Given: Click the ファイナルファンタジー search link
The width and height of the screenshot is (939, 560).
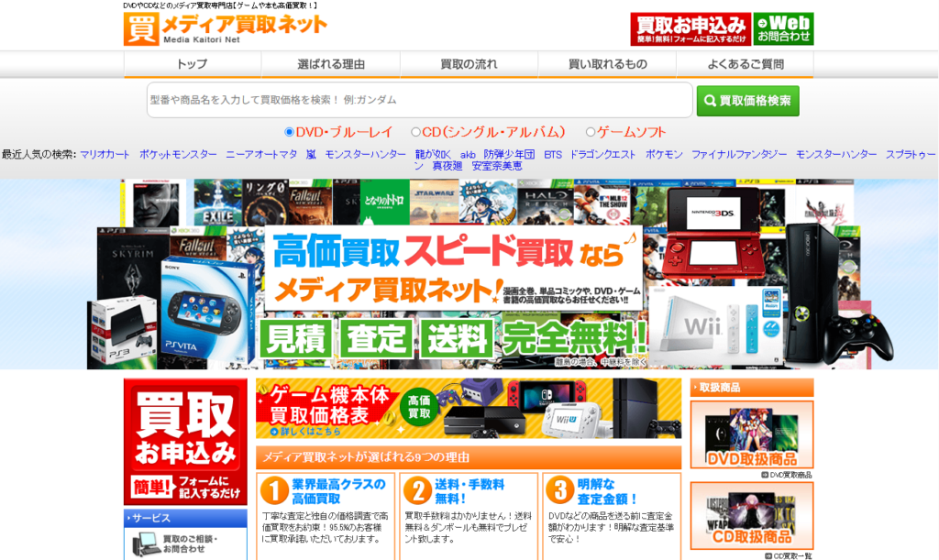Looking at the screenshot, I should [x=739, y=154].
